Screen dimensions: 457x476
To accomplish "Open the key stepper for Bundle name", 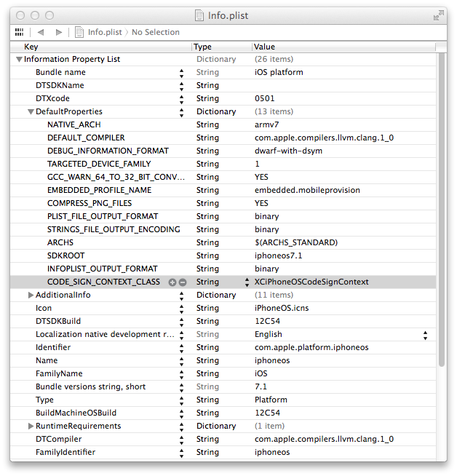I will coord(181,74).
